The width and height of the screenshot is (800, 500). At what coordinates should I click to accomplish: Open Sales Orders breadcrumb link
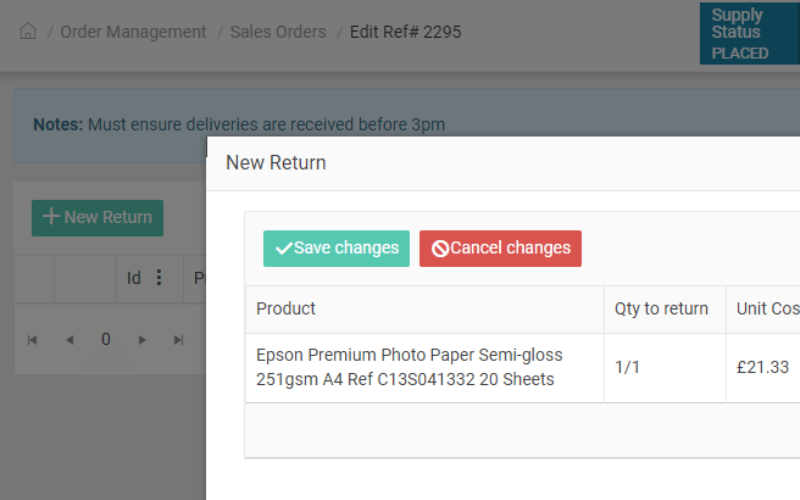(278, 32)
